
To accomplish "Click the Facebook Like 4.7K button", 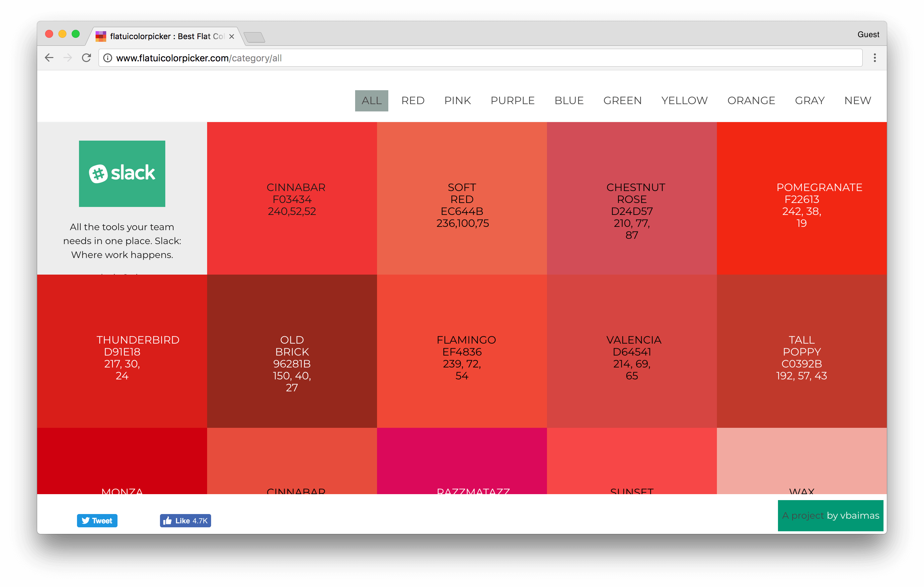I will [x=185, y=520].
